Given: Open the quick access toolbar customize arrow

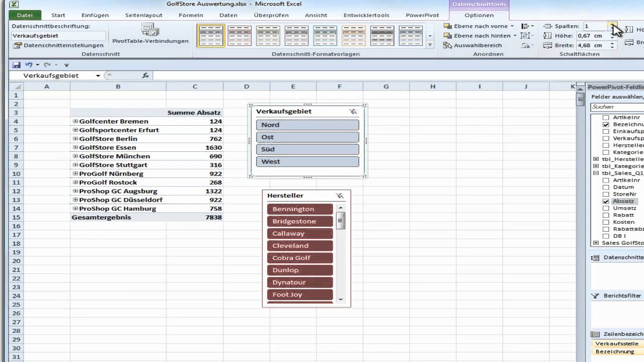Looking at the screenshot, I should [66, 65].
